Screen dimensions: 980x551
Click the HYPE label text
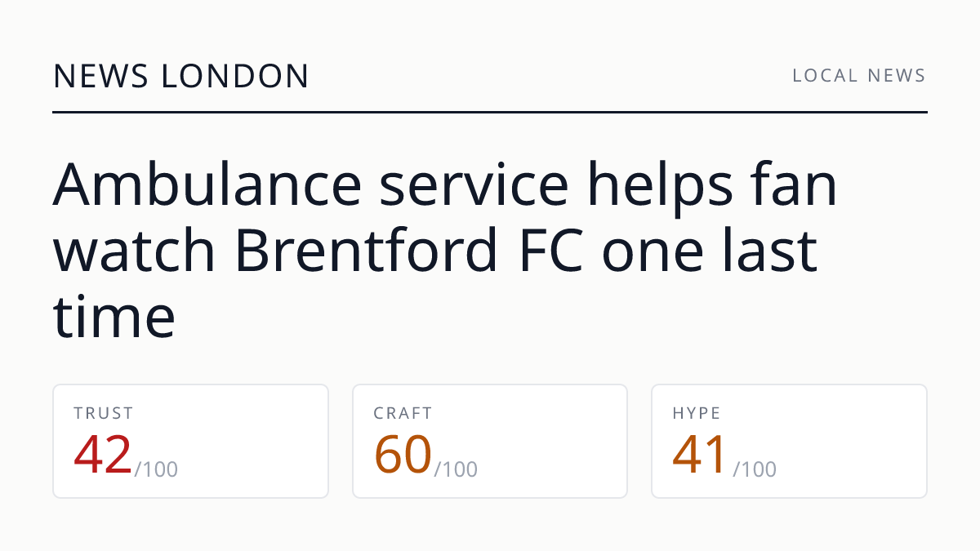(x=697, y=414)
